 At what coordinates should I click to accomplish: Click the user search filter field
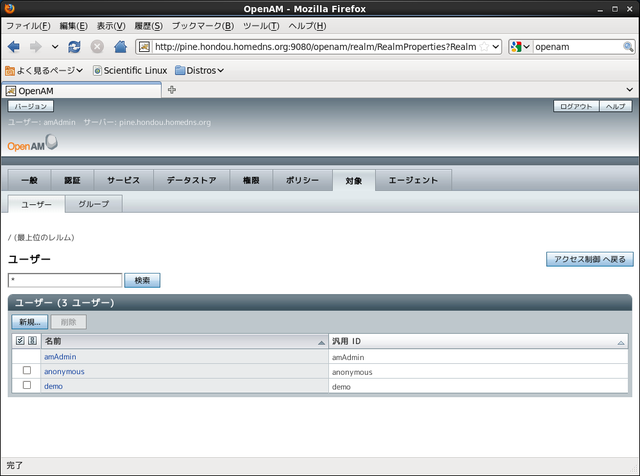tap(65, 281)
